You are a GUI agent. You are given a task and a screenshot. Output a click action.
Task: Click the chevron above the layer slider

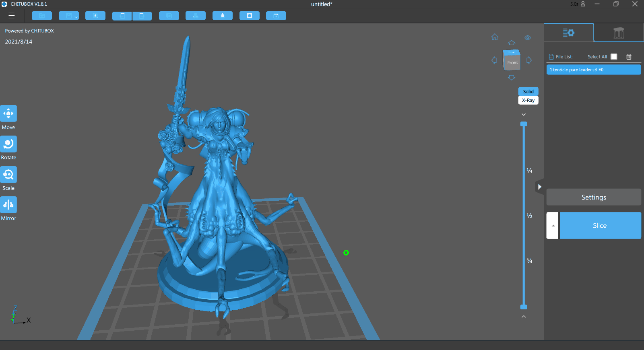(x=524, y=115)
